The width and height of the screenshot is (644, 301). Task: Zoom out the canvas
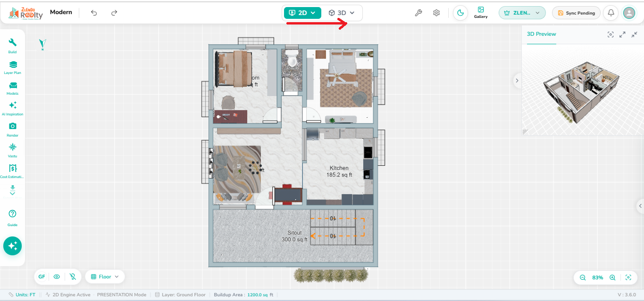(583, 277)
